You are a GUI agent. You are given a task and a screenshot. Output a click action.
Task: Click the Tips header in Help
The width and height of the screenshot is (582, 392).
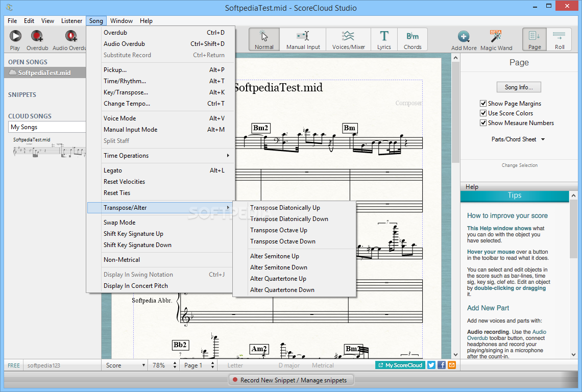[x=515, y=195]
